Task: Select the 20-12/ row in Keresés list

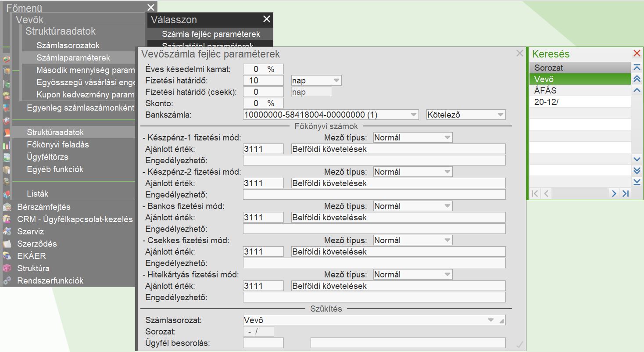Action: (580, 102)
